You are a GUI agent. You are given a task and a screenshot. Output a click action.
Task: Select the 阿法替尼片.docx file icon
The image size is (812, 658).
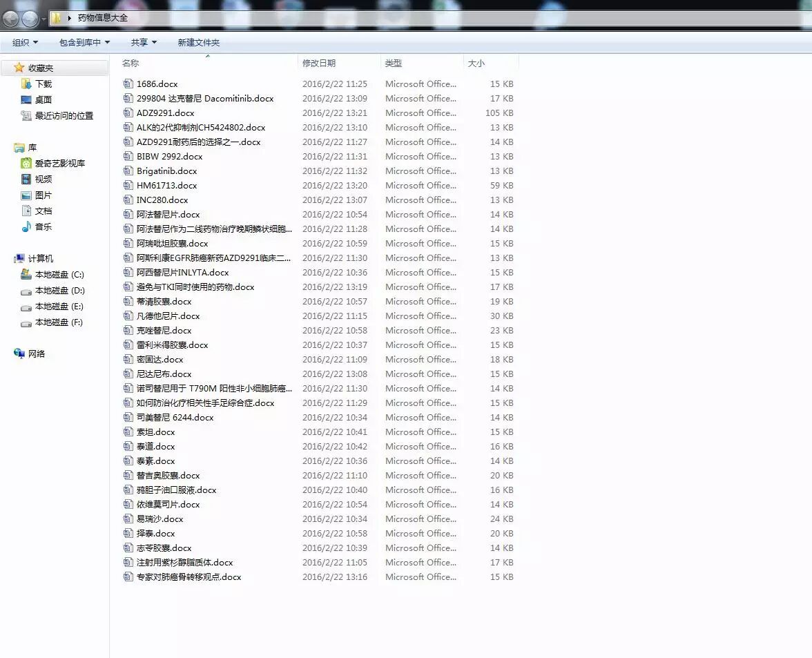click(x=128, y=214)
